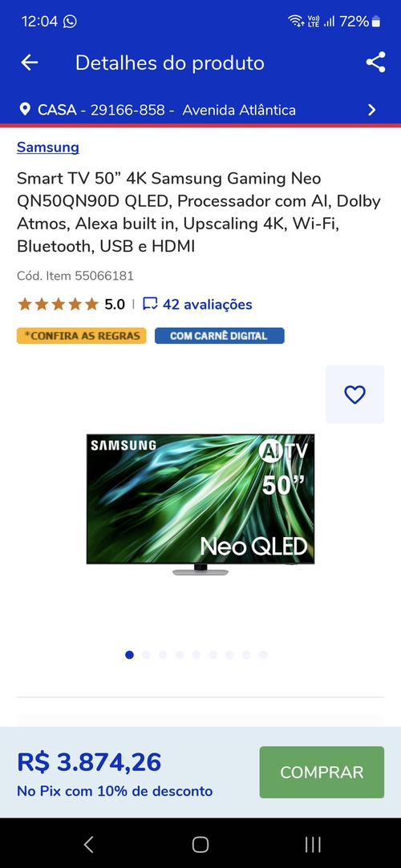Tap Android home navigation button
This screenshot has height=868, width=401.
(x=200, y=844)
